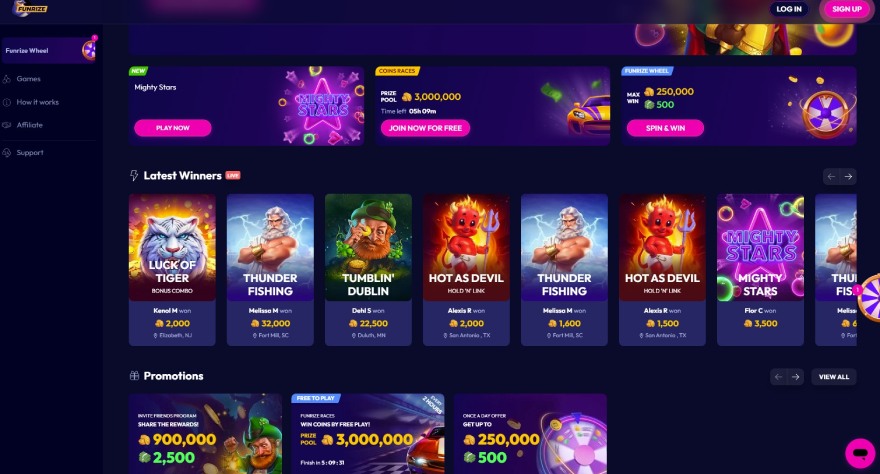This screenshot has width=880, height=474.
Task: Open the Luck of Tiger game thumbnail
Action: pyautogui.click(x=172, y=247)
